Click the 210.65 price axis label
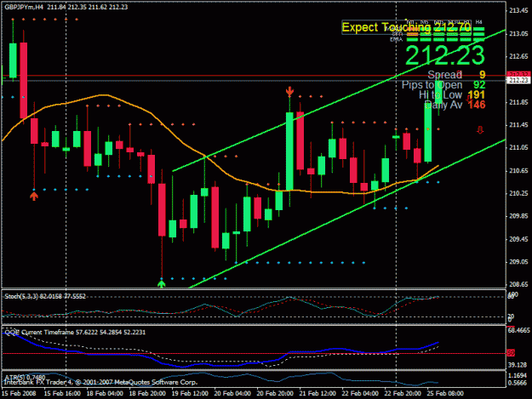 coord(518,170)
